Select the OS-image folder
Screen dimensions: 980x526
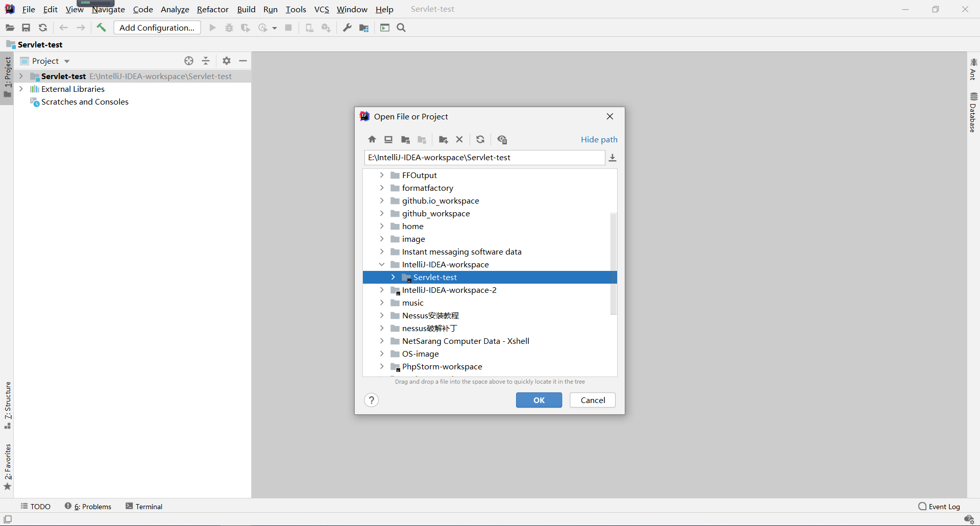[420, 354]
